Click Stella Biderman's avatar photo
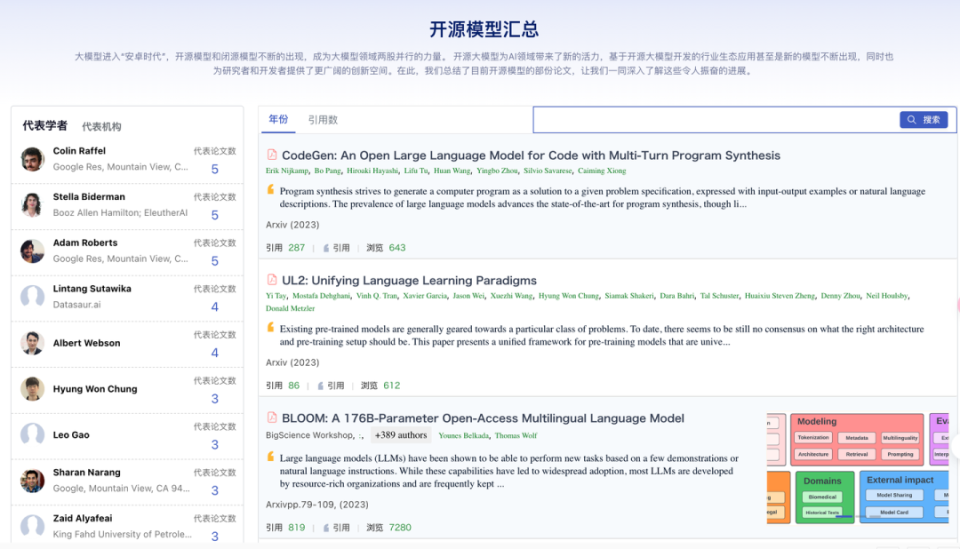 pyautogui.click(x=32, y=205)
